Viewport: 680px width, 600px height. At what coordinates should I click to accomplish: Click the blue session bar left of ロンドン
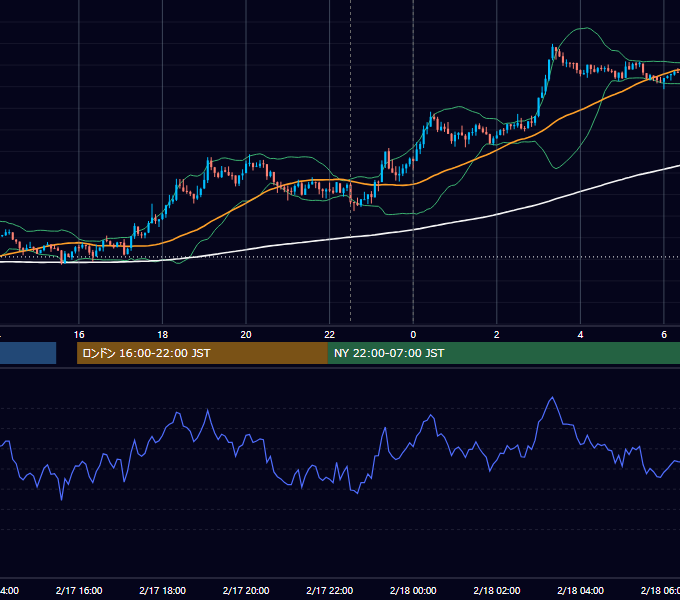click(x=28, y=353)
